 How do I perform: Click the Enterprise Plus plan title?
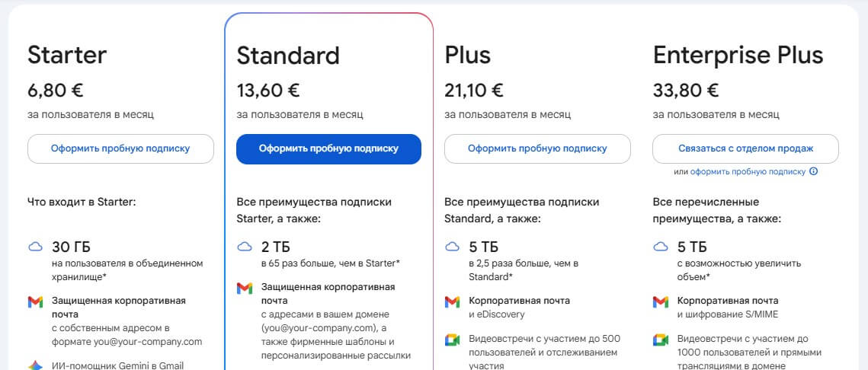coord(738,56)
